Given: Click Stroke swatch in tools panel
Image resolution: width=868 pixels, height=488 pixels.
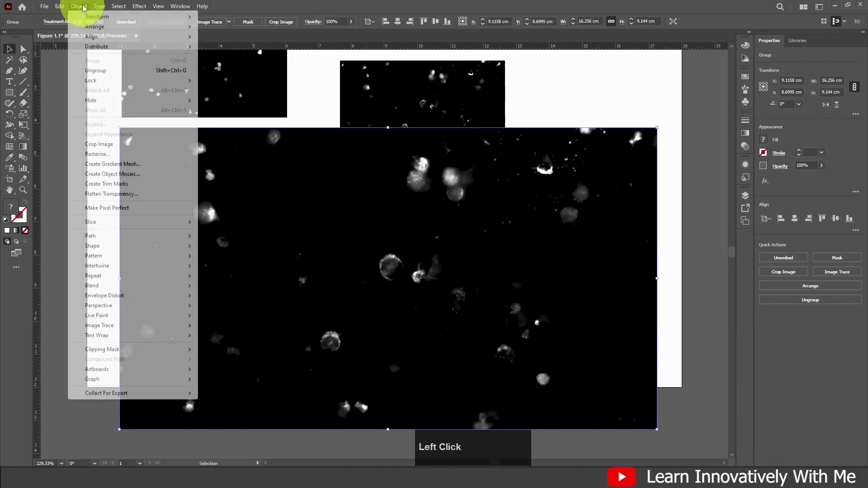Looking at the screenshot, I should tap(20, 215).
